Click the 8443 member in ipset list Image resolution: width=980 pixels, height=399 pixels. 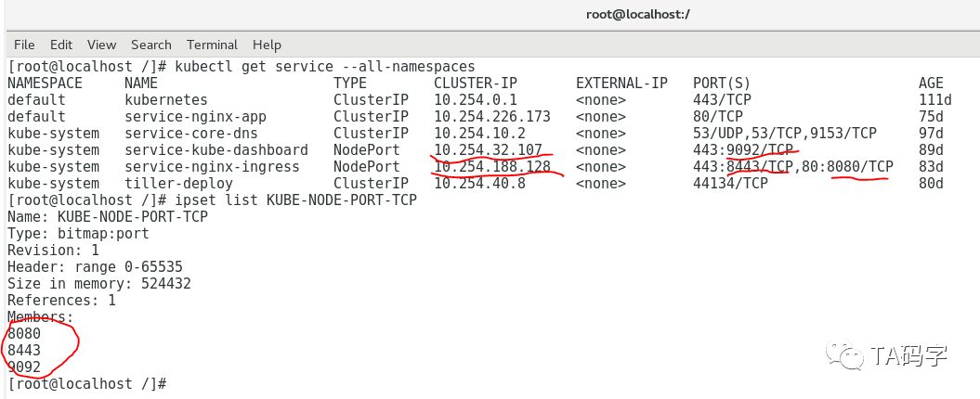pyautogui.click(x=24, y=351)
